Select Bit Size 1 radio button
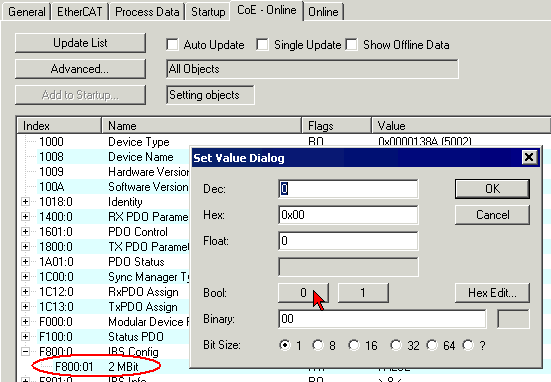 click(x=285, y=345)
